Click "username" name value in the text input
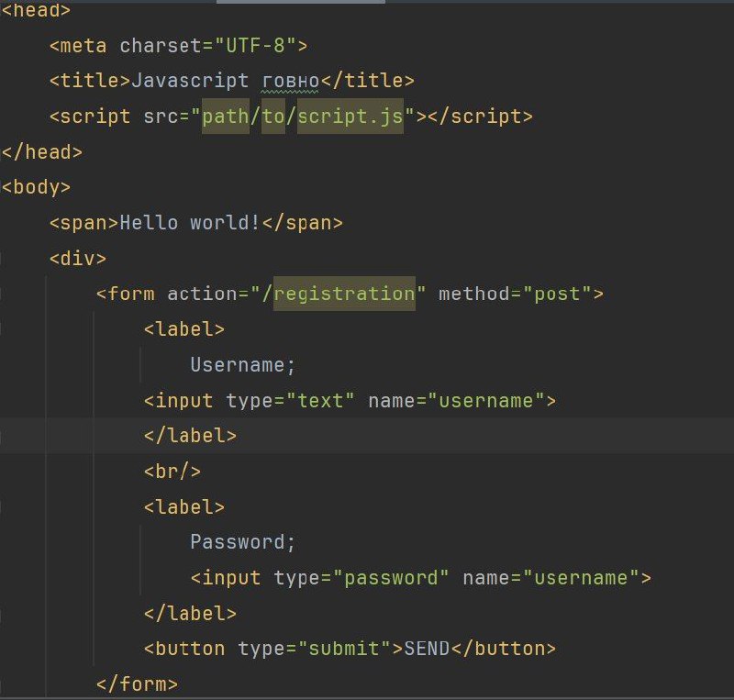Viewport: 734px width, 700px height. click(486, 401)
